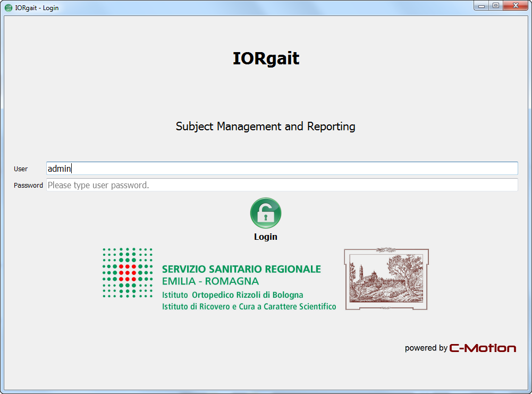The width and height of the screenshot is (532, 394).
Task: Click 'Istituto di Ricovero e Cura' text
Action: [208, 306]
